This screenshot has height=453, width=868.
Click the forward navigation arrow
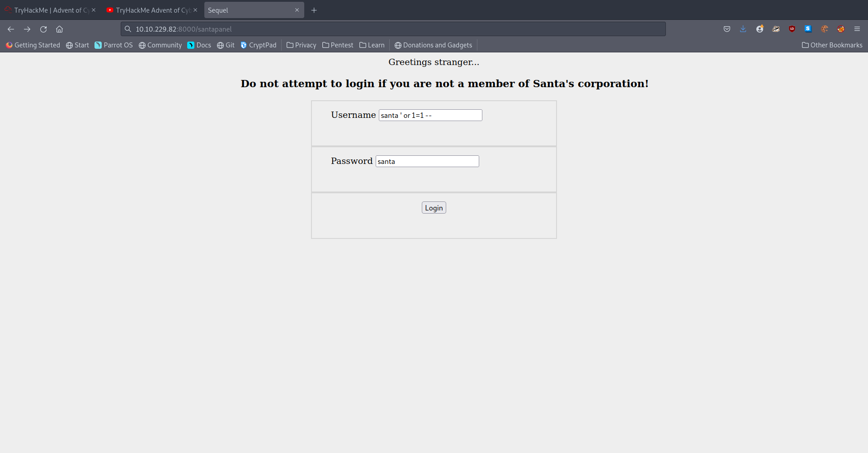click(x=27, y=29)
